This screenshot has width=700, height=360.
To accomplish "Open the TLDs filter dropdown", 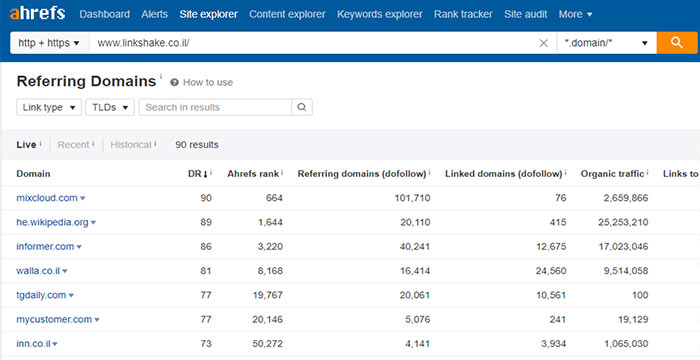I will [110, 107].
